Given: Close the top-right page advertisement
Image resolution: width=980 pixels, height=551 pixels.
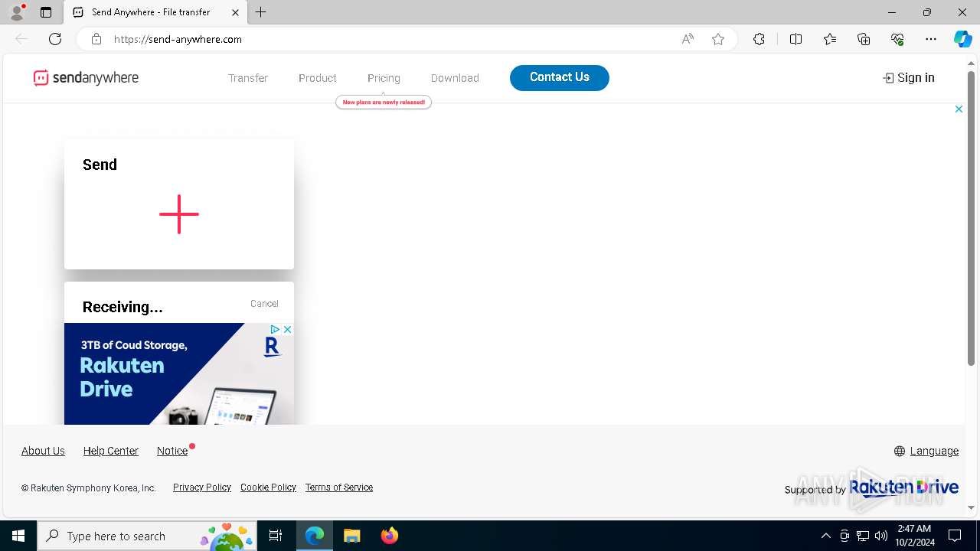Looking at the screenshot, I should (959, 109).
